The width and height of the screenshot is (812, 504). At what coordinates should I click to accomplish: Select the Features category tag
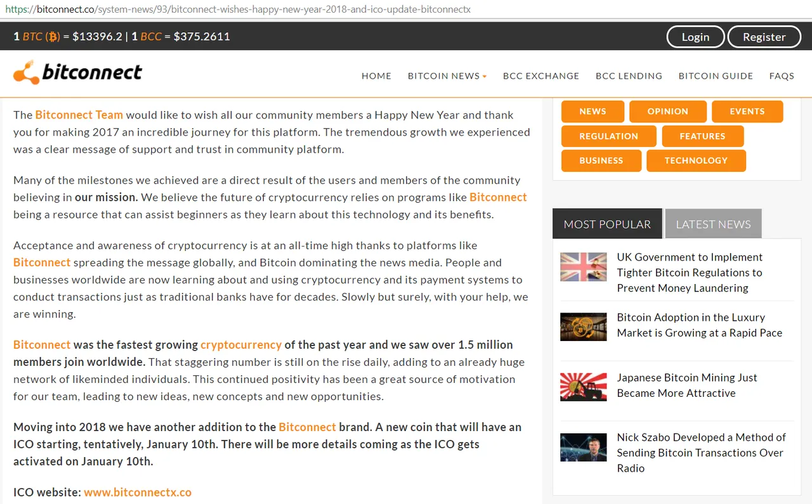(x=702, y=136)
